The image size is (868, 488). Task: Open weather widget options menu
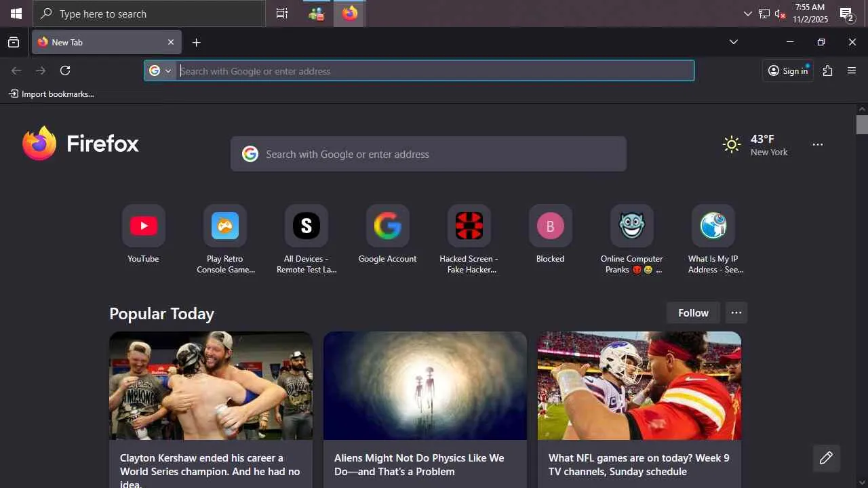818,144
